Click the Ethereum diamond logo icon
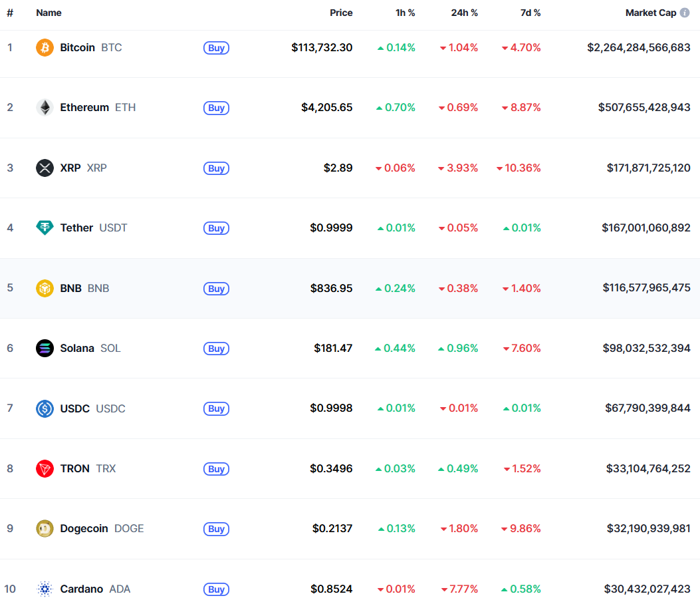Image resolution: width=700 pixels, height=604 pixels. [x=45, y=108]
